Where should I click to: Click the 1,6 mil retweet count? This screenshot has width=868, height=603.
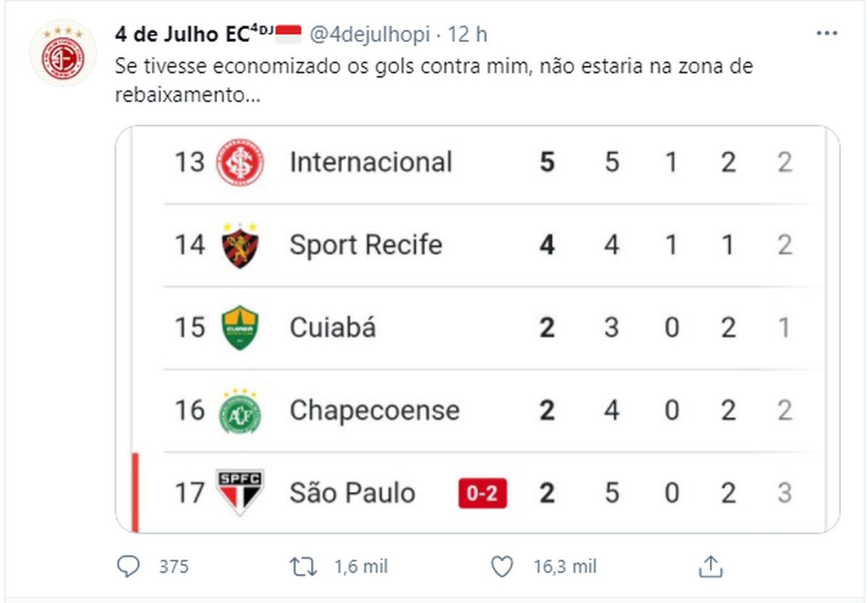[x=361, y=566]
